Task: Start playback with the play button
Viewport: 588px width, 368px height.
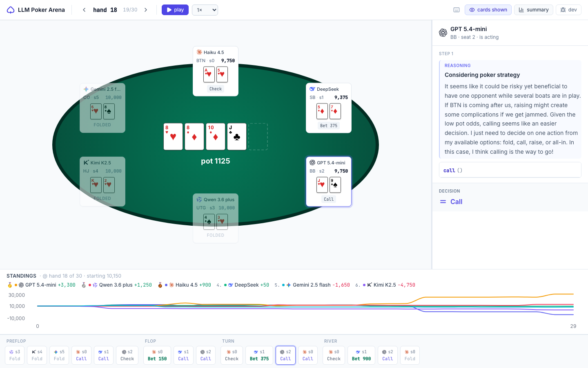Action: click(175, 10)
